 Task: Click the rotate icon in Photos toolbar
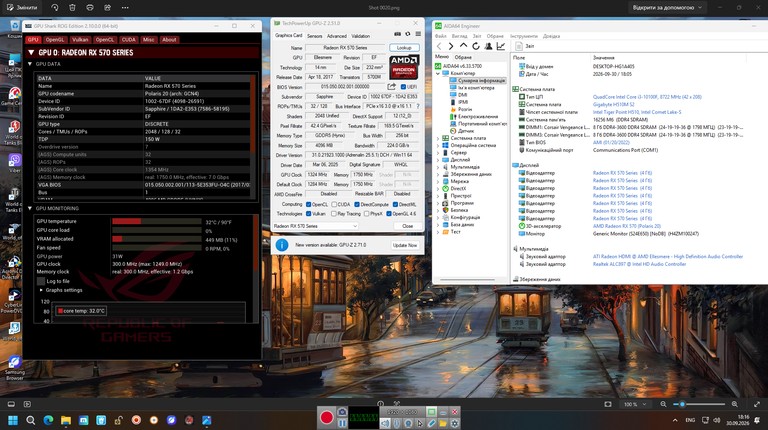(54, 8)
